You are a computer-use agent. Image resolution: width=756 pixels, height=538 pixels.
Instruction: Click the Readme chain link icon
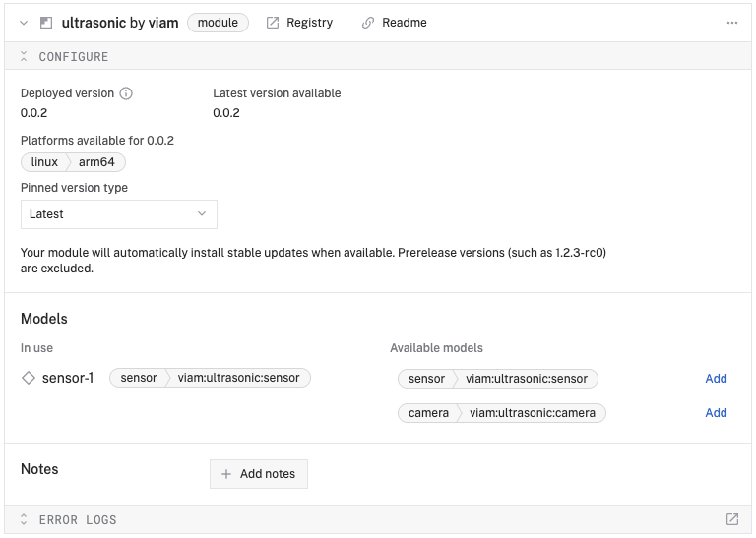click(x=368, y=23)
